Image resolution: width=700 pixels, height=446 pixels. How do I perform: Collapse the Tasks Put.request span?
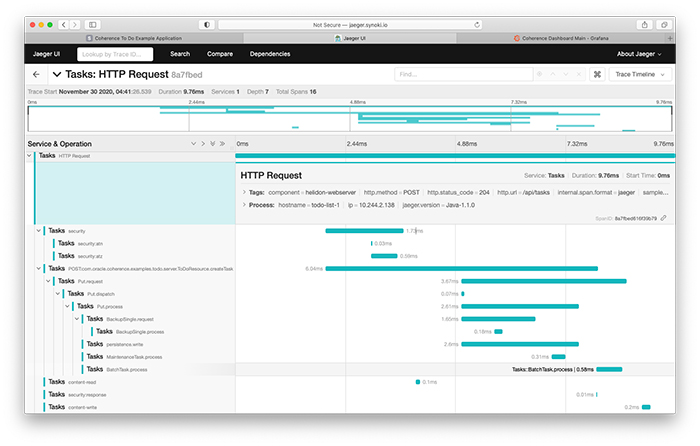point(48,281)
